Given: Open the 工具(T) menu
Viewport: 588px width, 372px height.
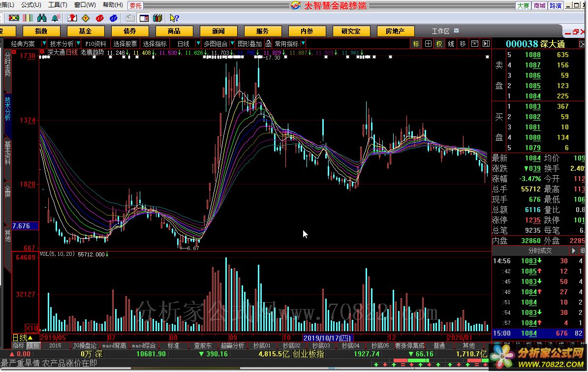Looking at the screenshot, I should tap(58, 5).
